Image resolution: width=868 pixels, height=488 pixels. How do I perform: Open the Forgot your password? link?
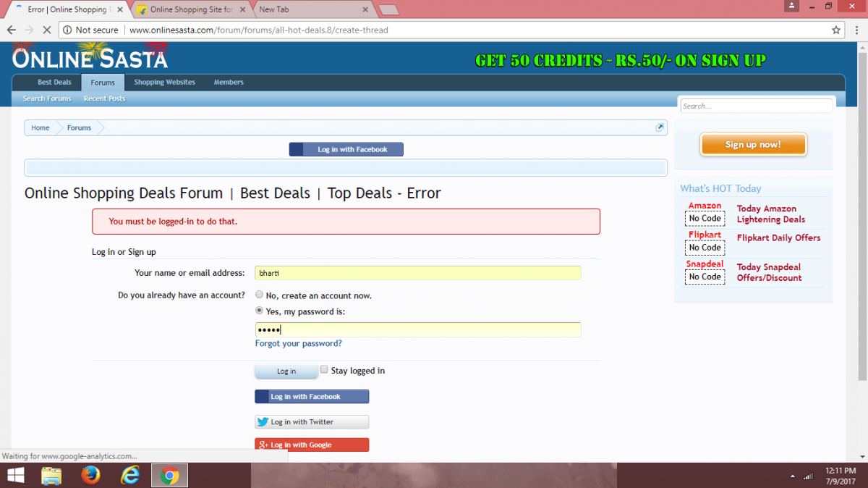pyautogui.click(x=299, y=344)
